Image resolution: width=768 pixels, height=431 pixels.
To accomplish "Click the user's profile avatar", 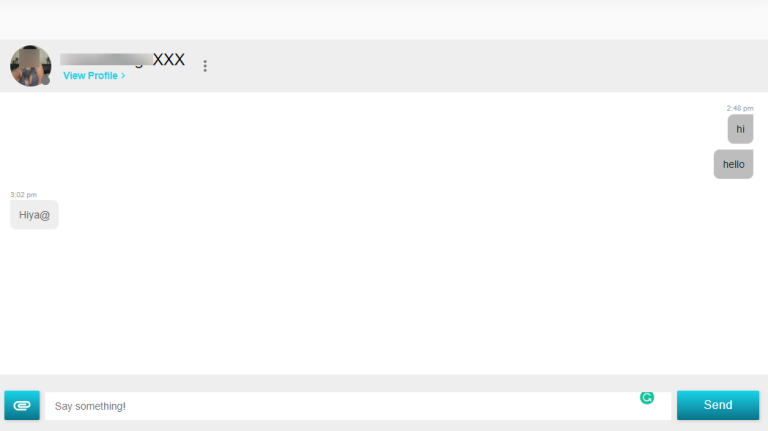I will pos(30,65).
